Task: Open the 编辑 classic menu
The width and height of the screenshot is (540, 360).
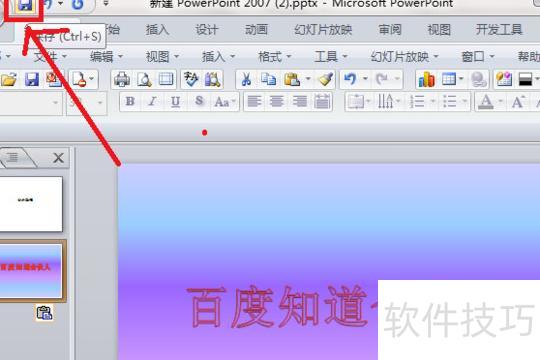Action: (106, 56)
